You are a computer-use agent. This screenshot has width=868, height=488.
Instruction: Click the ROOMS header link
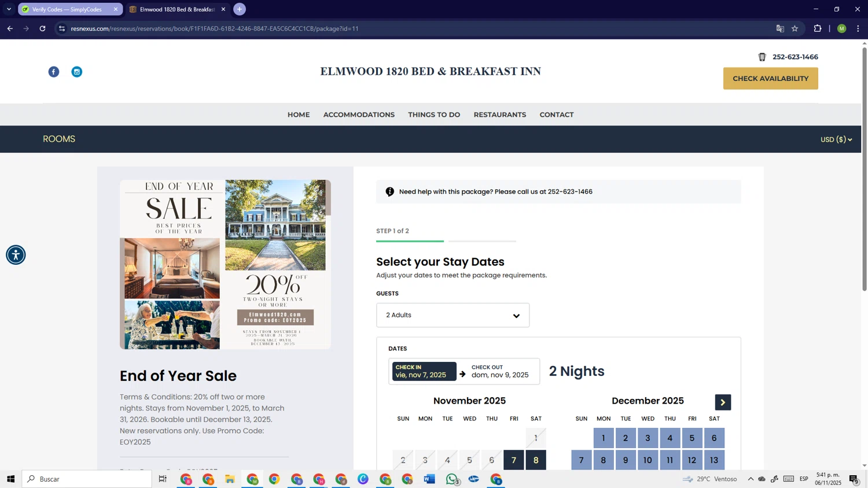[59, 139]
